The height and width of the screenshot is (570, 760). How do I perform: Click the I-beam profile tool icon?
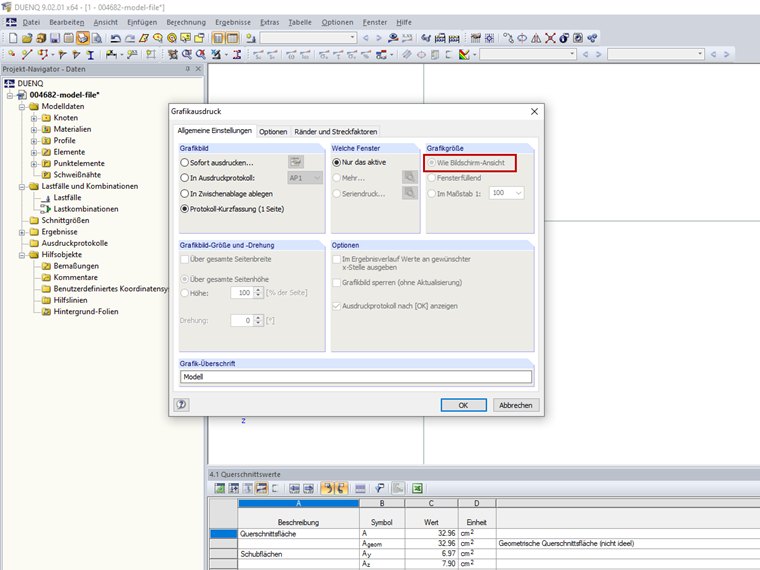[91, 54]
